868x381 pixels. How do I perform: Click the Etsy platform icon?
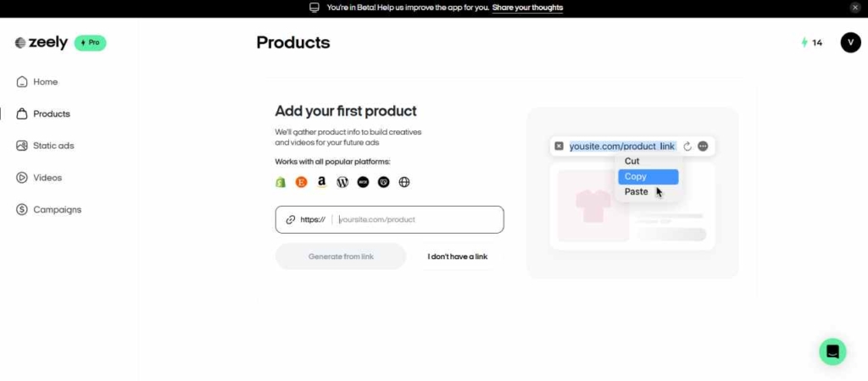pyautogui.click(x=301, y=182)
